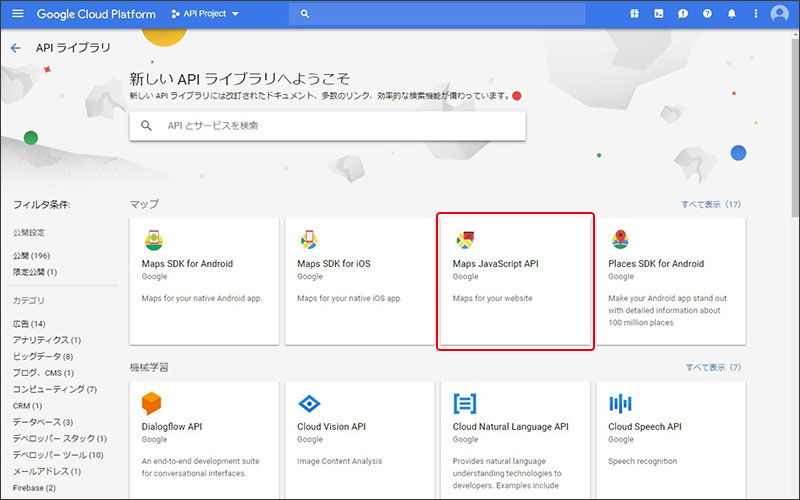Open the feedback alert icon
Image resolution: width=800 pixels, height=500 pixels.
(683, 14)
